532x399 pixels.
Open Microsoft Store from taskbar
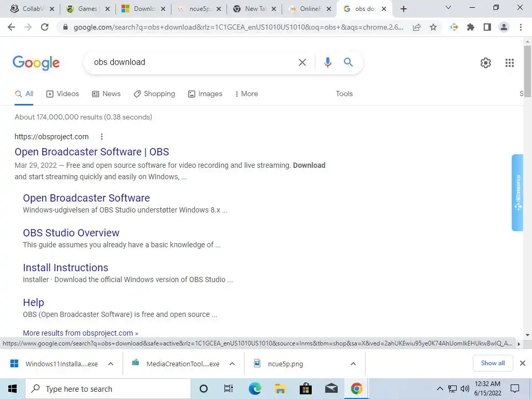pos(305,389)
